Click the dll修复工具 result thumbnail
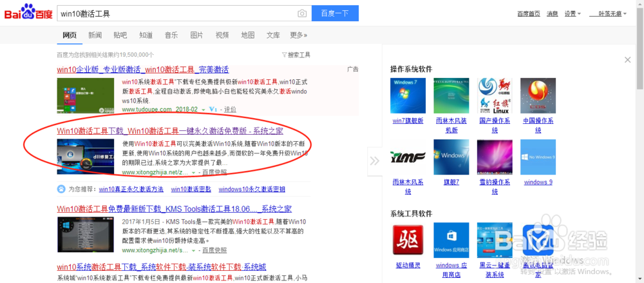The image size is (644, 283). 86,157
